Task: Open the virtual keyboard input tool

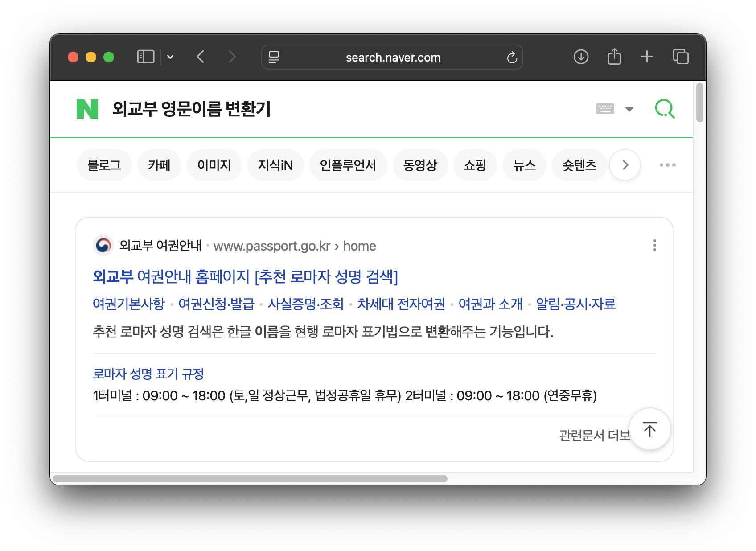Action: coord(605,109)
